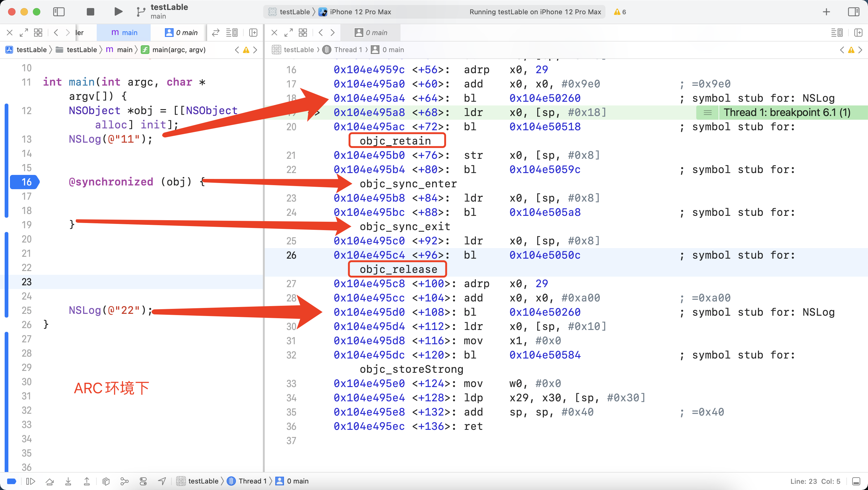Switch to the 'm main' editor tab
The image size is (868, 490).
click(x=124, y=32)
